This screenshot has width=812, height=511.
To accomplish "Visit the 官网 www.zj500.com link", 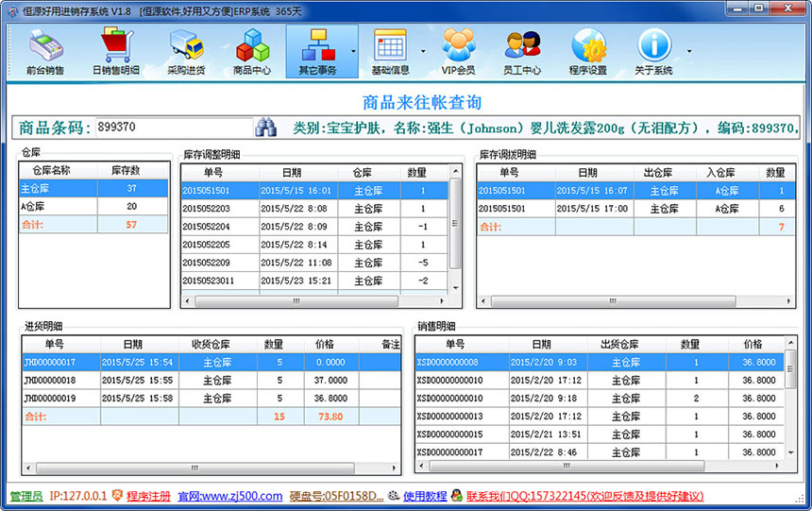I will [230, 496].
